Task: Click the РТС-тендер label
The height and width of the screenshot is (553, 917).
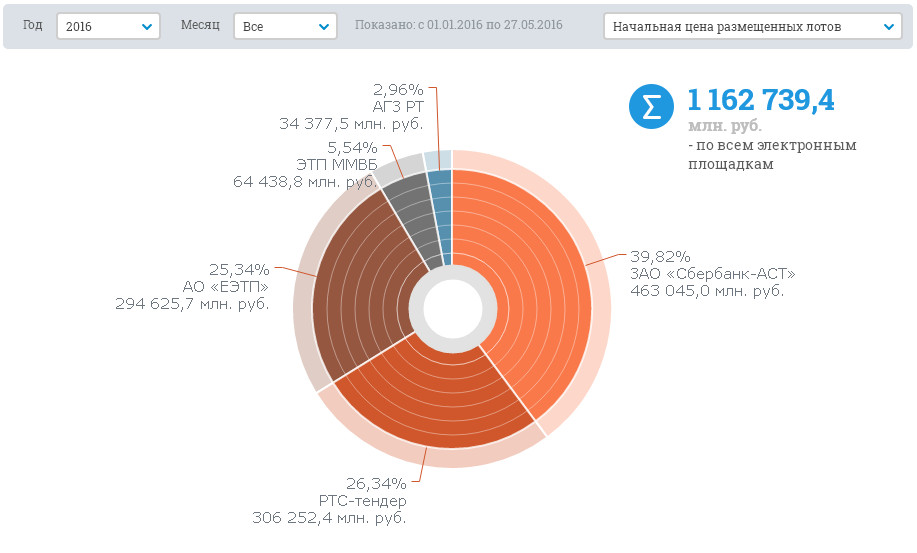Action: (x=363, y=500)
